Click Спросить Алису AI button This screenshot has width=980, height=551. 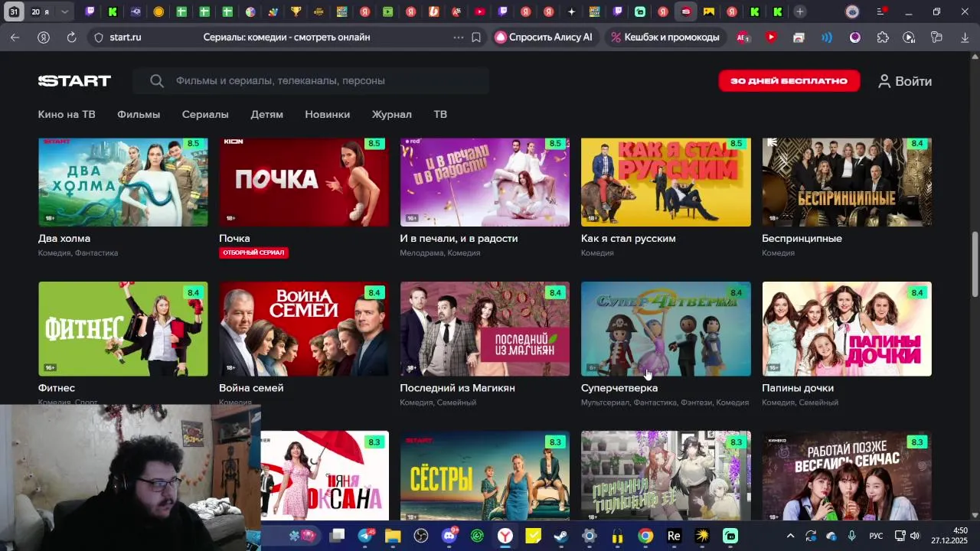pyautogui.click(x=544, y=37)
